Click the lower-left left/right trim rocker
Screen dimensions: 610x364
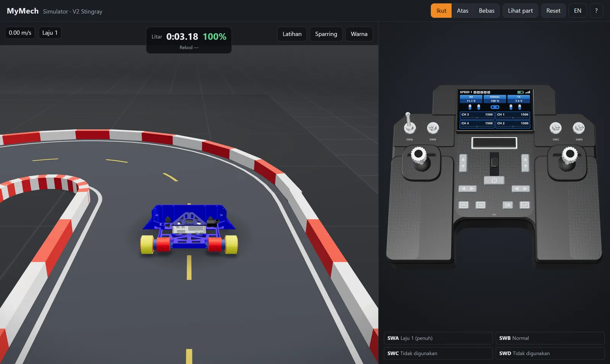[467, 189]
